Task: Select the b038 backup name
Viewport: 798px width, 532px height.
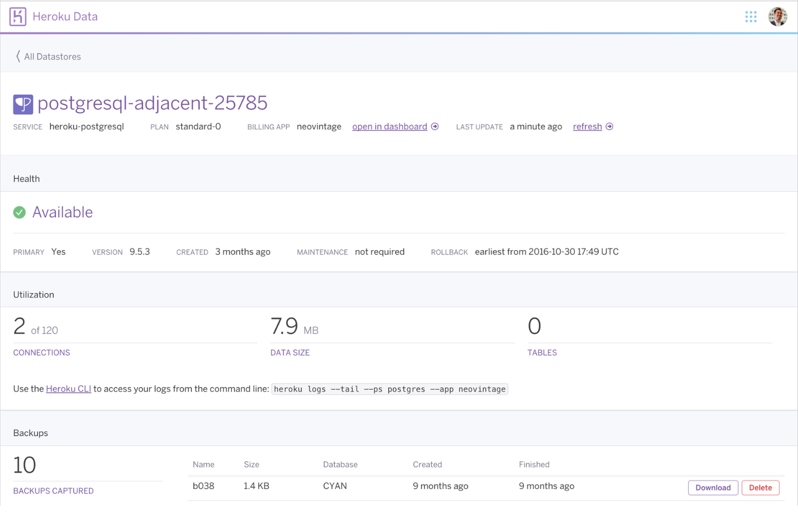Action: pos(204,486)
